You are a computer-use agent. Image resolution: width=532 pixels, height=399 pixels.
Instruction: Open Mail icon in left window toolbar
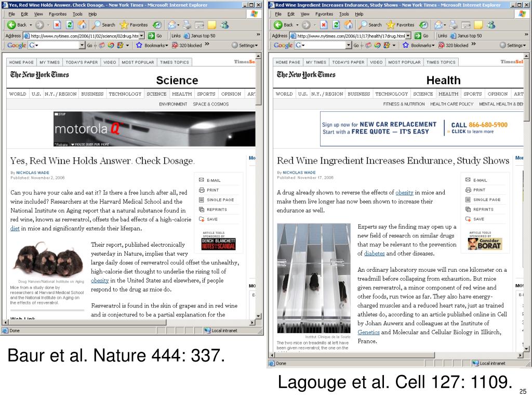(x=172, y=25)
